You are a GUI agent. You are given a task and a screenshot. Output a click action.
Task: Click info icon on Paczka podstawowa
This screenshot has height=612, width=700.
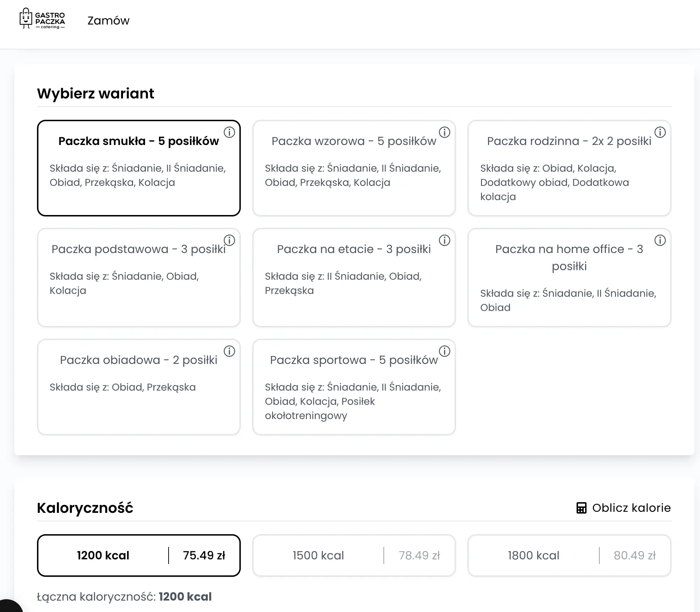click(x=229, y=241)
